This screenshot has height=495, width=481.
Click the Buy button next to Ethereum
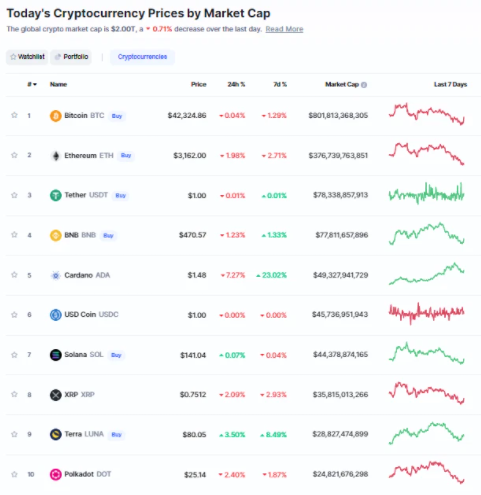(x=126, y=155)
